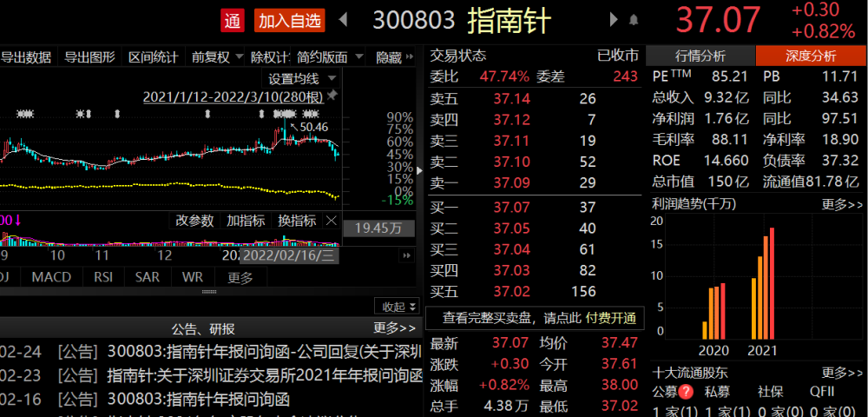Click 除权计 toolbar button

pos(270,57)
